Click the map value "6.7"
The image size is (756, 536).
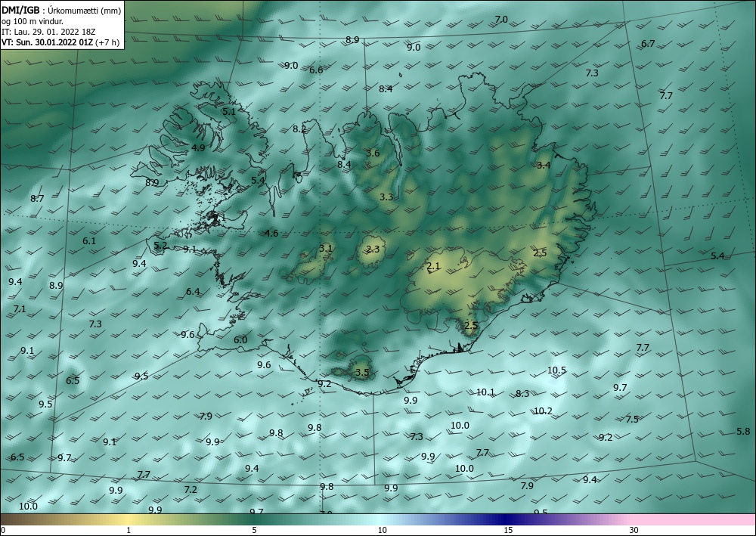pos(648,44)
